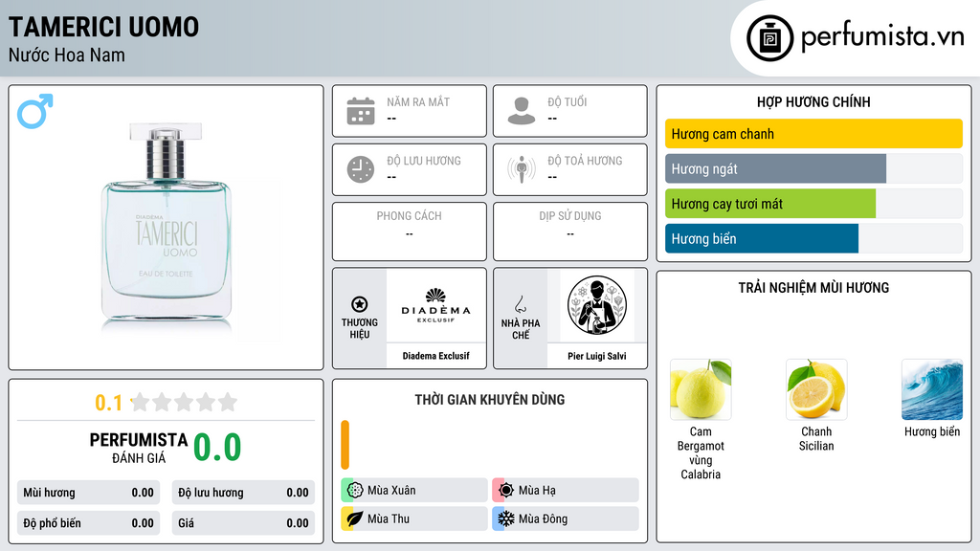Click the fifth rating star
Screen dimensions: 980x551
click(x=228, y=402)
